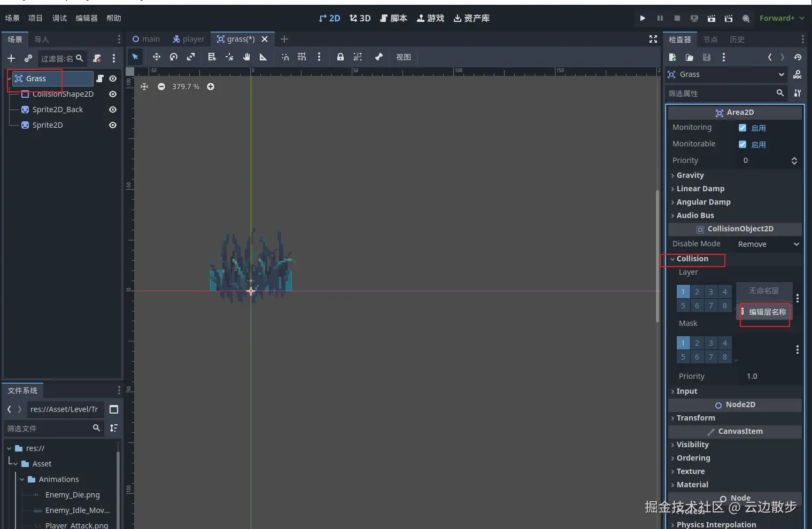Toggle collision Layer bit 5
The image size is (812, 529).
click(x=683, y=306)
